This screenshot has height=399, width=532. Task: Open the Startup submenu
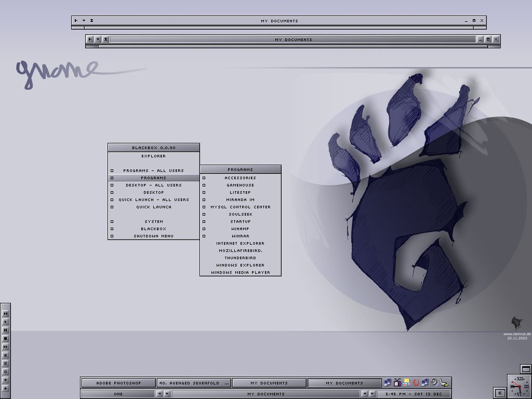click(241, 221)
